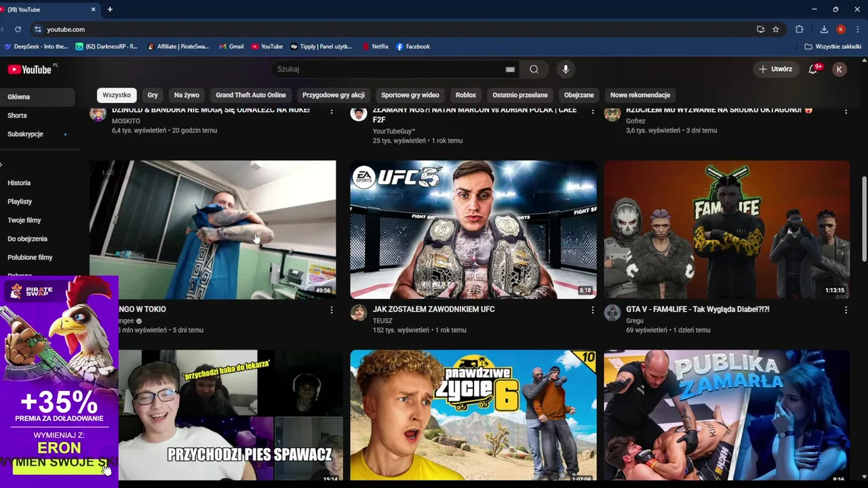The image size is (868, 488).
Task: Select Nowe rekomendacje chip
Action: [640, 95]
